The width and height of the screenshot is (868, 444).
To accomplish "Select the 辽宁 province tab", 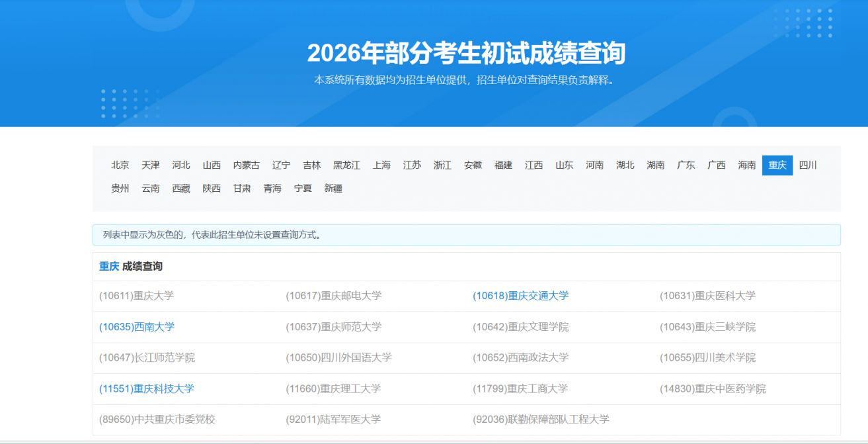I will [x=282, y=165].
